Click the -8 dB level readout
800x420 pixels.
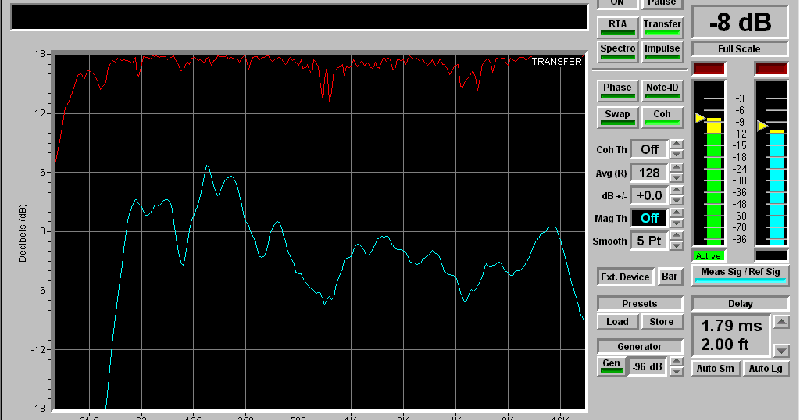[740, 22]
